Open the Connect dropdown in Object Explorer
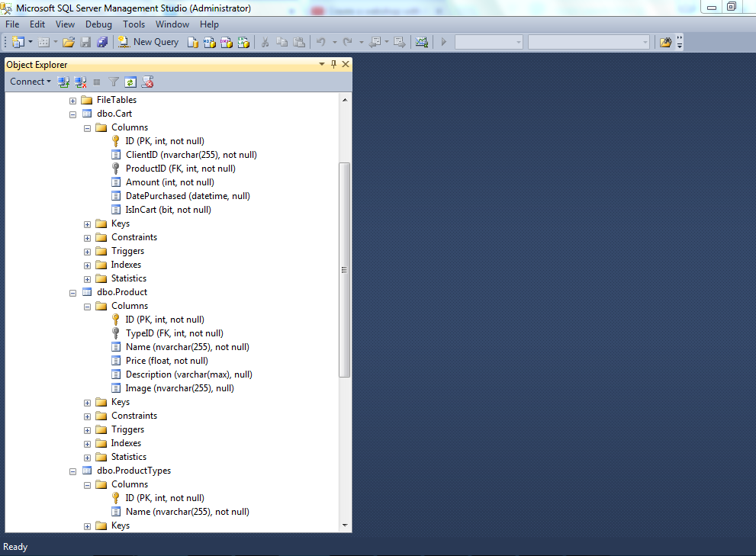Image resolution: width=756 pixels, height=556 pixels. click(31, 82)
